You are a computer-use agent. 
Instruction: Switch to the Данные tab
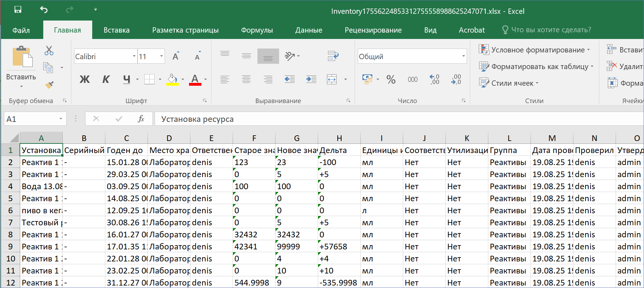tap(309, 30)
